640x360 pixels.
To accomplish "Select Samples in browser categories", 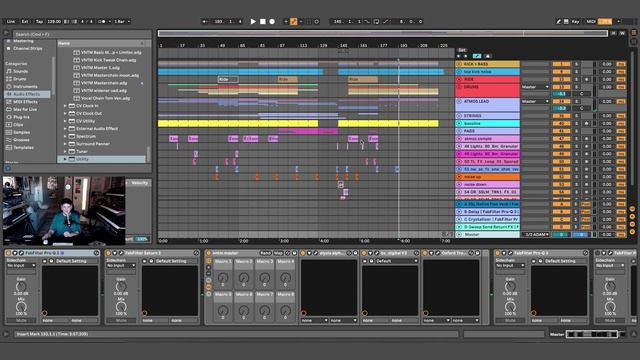I will [x=21, y=132].
